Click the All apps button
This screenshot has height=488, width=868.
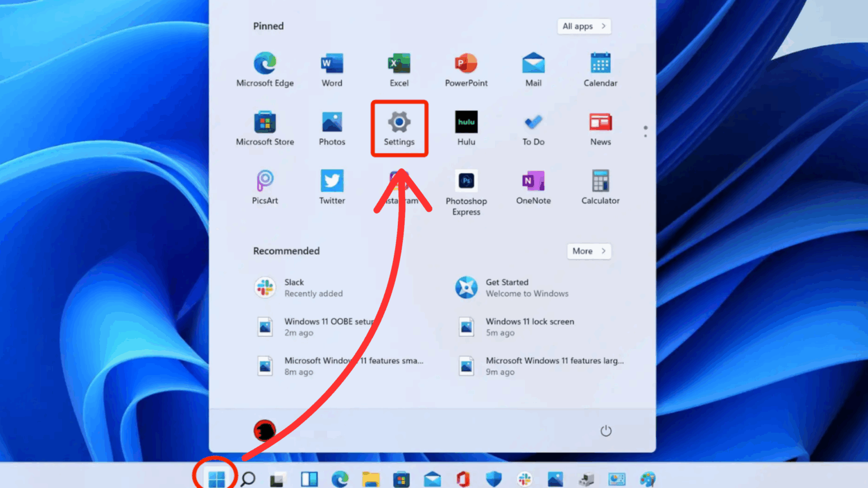pos(584,26)
